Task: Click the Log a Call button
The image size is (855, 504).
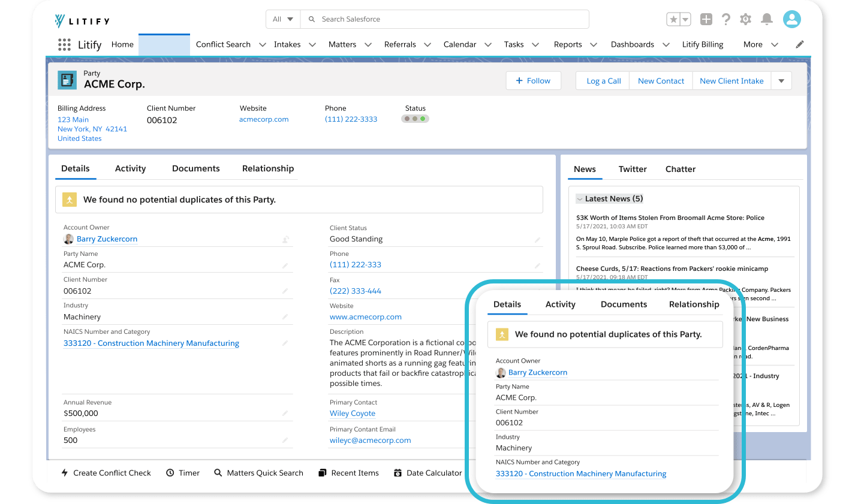Action: 603,81
